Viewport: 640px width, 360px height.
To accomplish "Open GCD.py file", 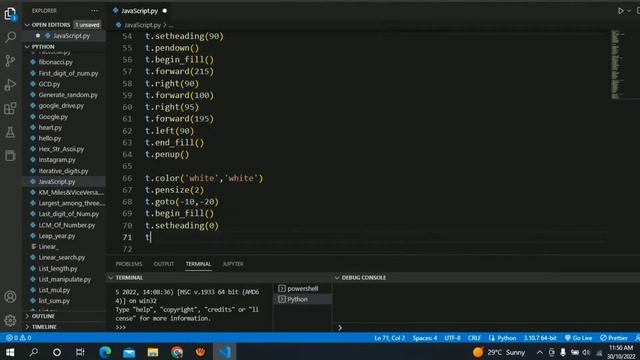I will 49,84.
